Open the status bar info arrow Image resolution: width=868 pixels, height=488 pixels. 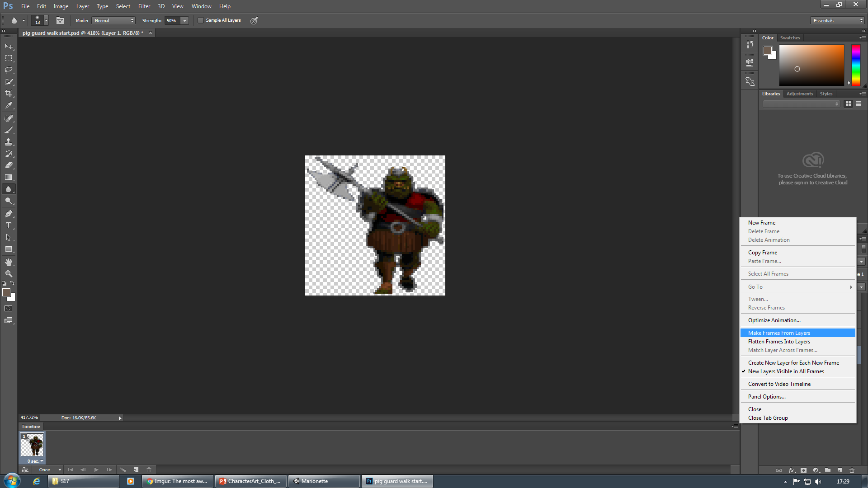pyautogui.click(x=120, y=418)
